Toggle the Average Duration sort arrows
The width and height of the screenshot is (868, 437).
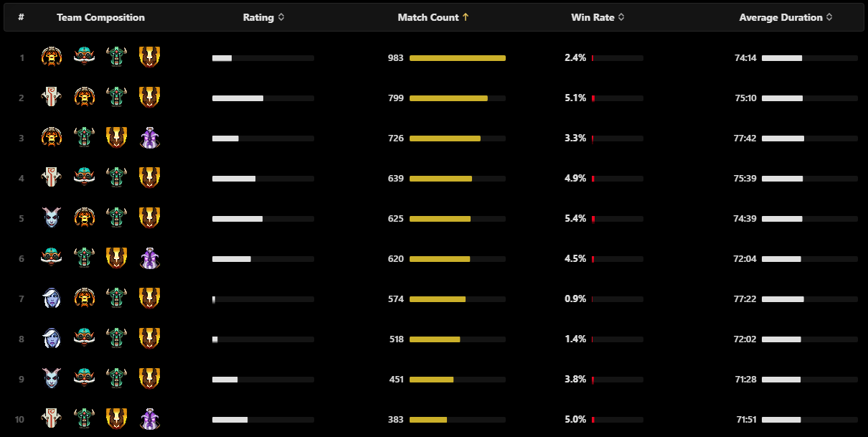pyautogui.click(x=829, y=17)
